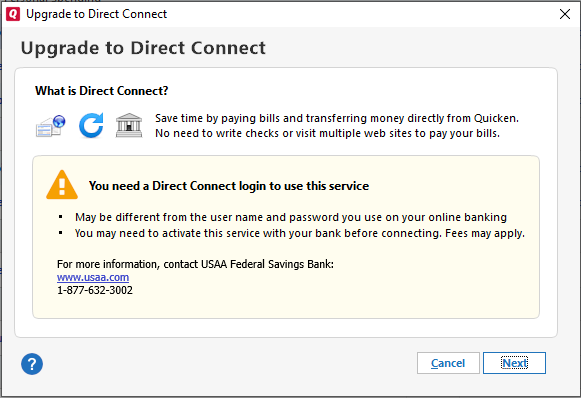The width and height of the screenshot is (581, 398).
Task: Click the bank building icon
Action: pyautogui.click(x=129, y=125)
